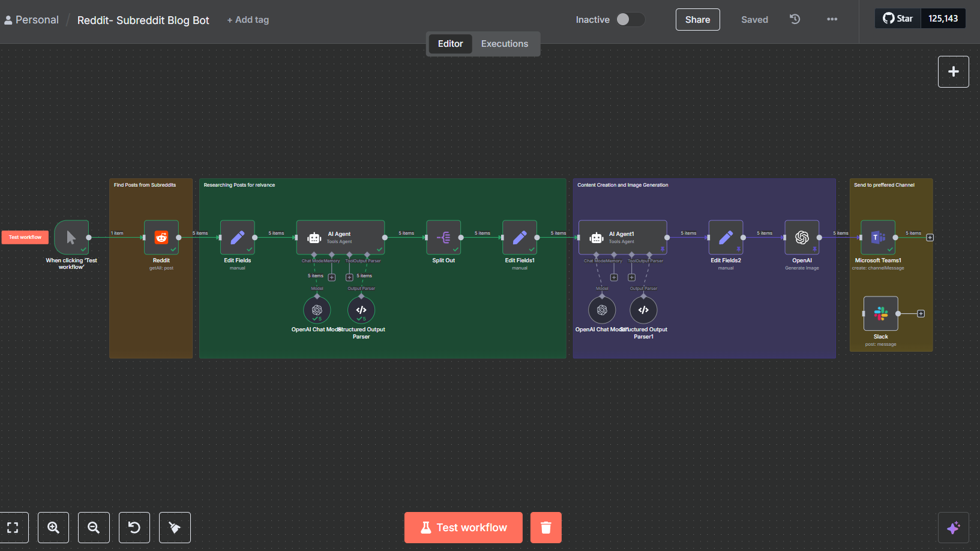Open the workflow history clock icon

coord(795,19)
